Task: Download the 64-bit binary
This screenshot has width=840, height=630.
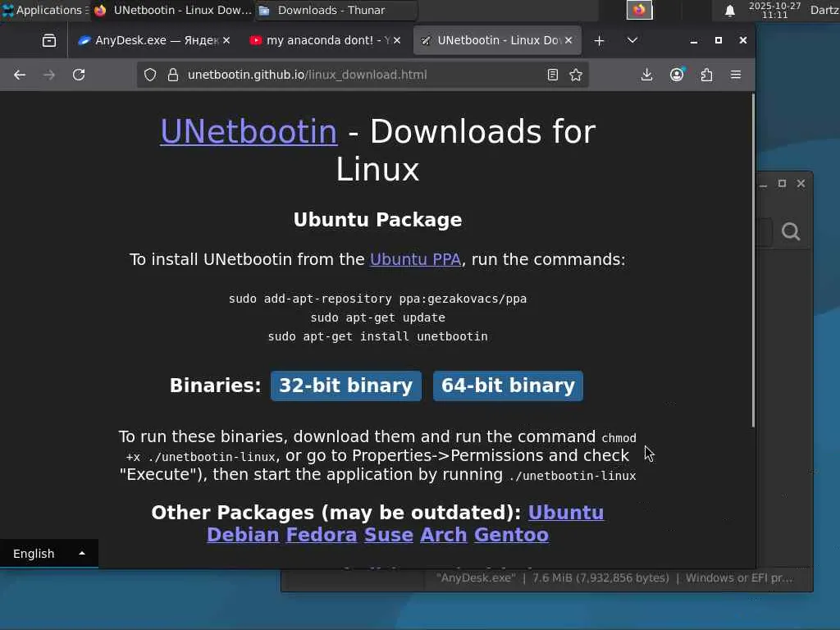Action: (x=508, y=386)
